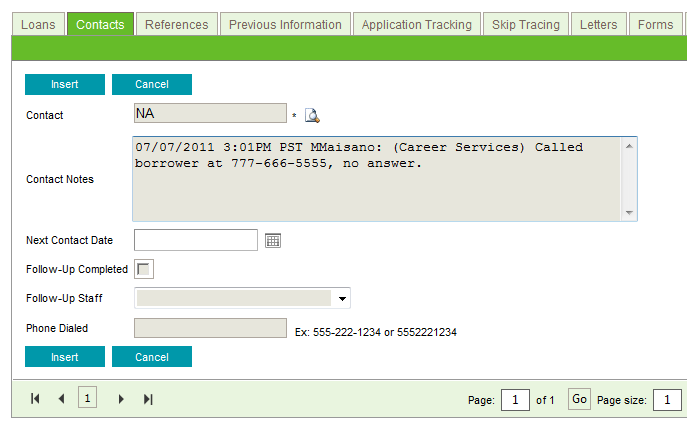The image size is (687, 422).
Task: Jump to the last page
Action: pos(148,399)
